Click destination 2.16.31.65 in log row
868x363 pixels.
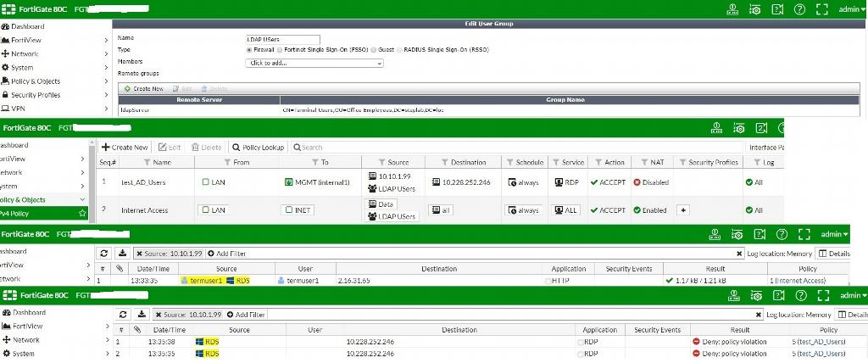coord(353,281)
